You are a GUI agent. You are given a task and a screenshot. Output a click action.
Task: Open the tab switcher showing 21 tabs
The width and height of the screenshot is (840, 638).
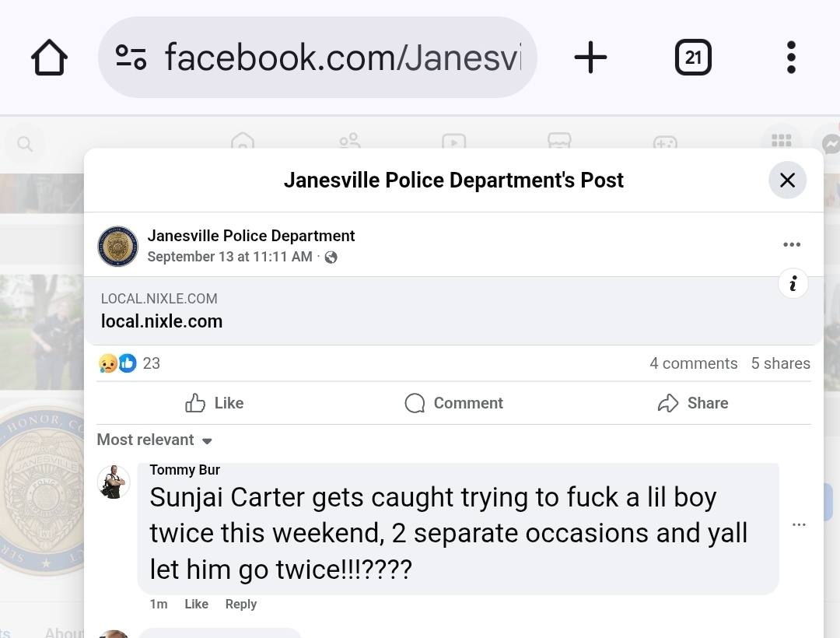click(693, 58)
